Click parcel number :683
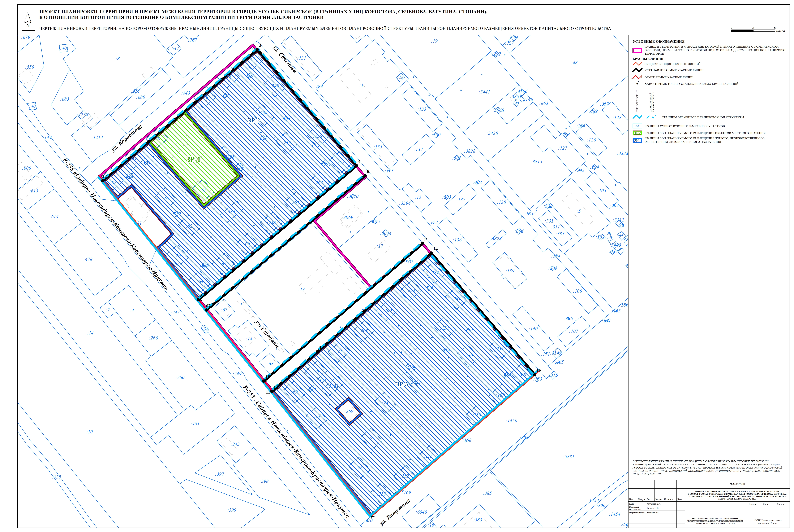 [64, 99]
